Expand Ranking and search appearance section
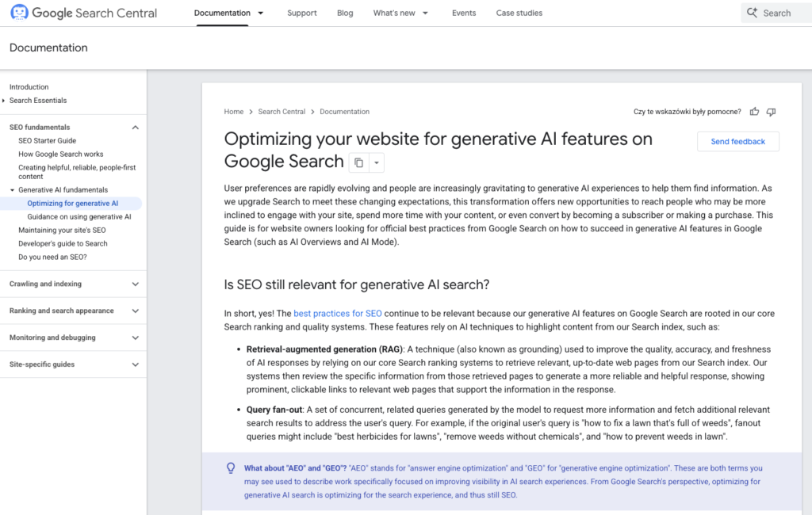The image size is (812, 515). pyautogui.click(x=135, y=311)
